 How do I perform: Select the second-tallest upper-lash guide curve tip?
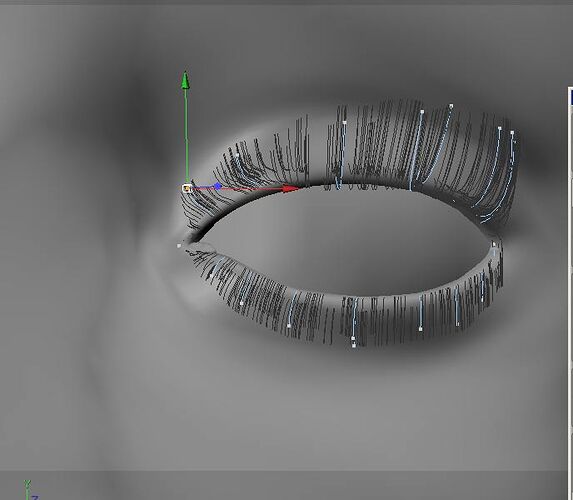[x=423, y=111]
